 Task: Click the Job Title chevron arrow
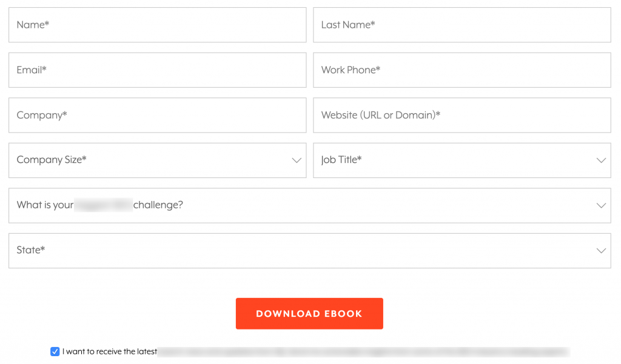[601, 160]
